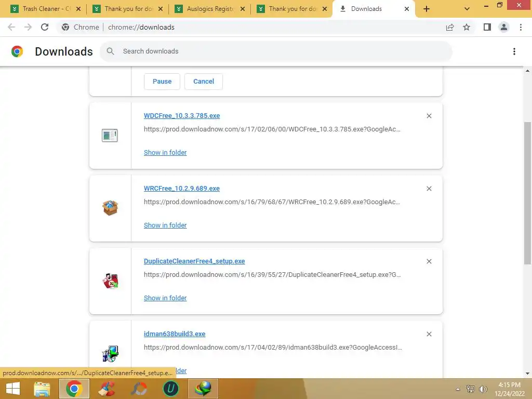532x399 pixels.
Task: Open DuplicateCleanerFree4_setup.exe file link
Action: coord(194,261)
